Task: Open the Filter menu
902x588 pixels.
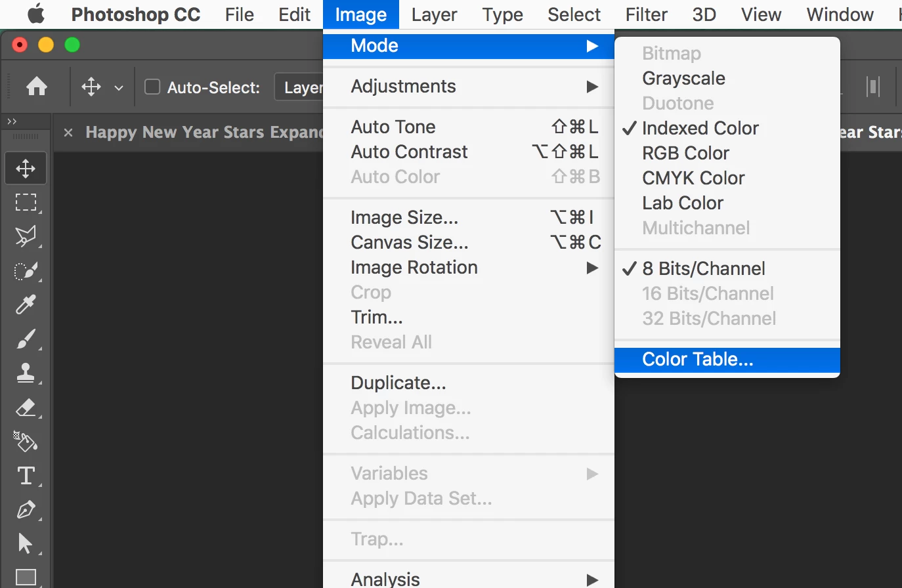Action: coord(646,14)
